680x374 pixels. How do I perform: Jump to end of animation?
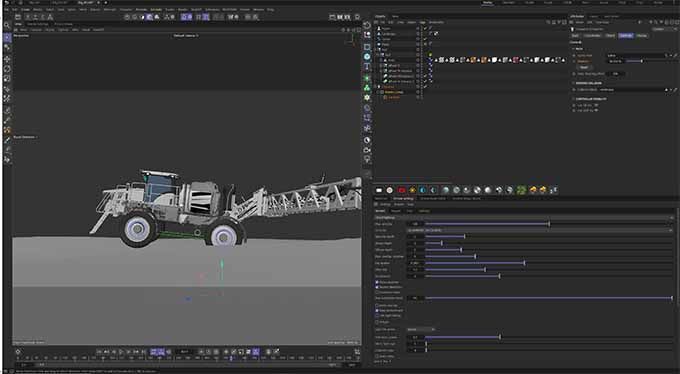143,352
